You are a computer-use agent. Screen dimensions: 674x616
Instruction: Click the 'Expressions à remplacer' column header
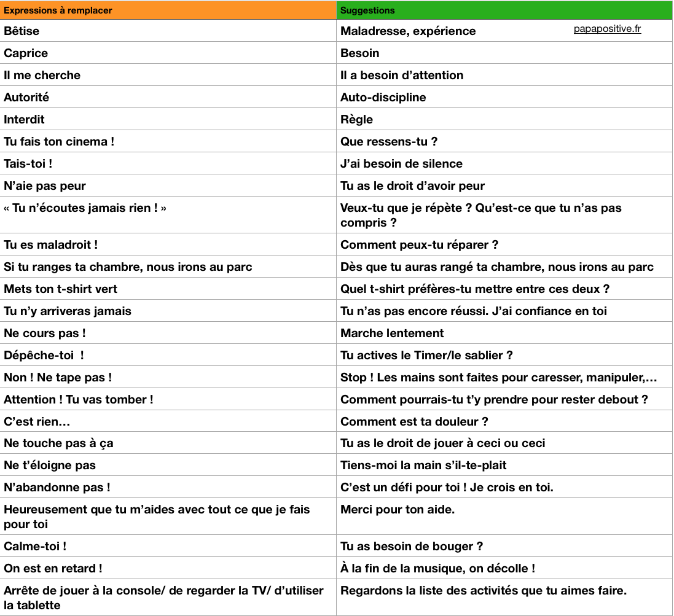pyautogui.click(x=58, y=10)
